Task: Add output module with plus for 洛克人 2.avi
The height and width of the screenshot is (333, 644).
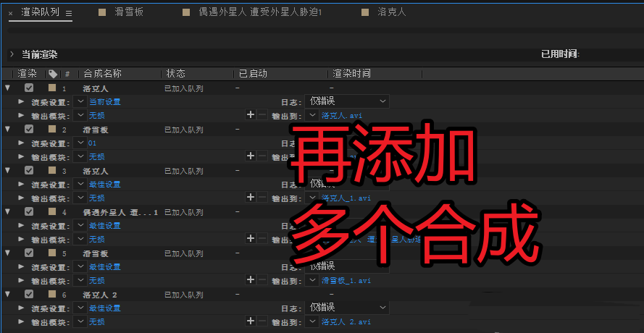Action: (250, 321)
